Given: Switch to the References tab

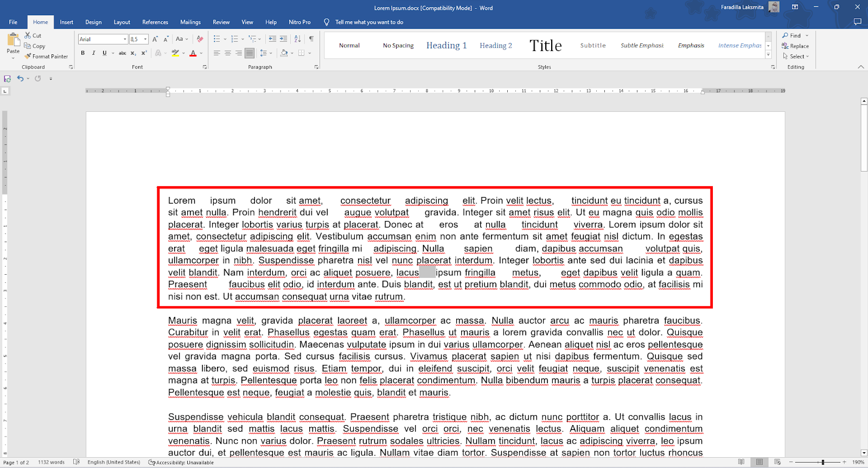Looking at the screenshot, I should [155, 22].
